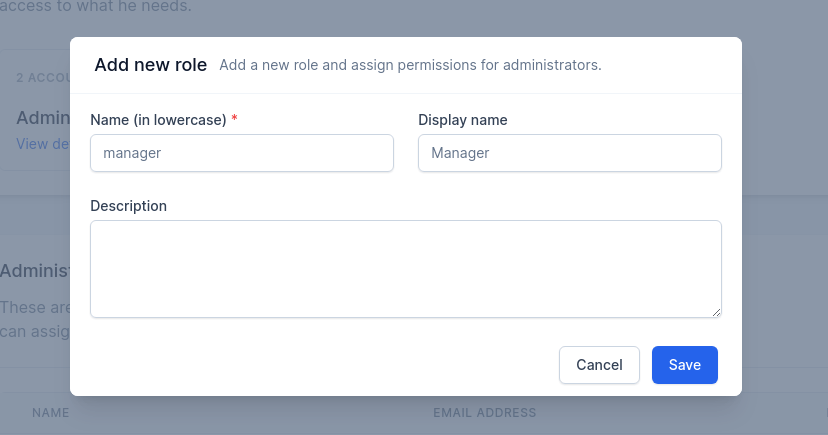This screenshot has height=435, width=828.
Task: Click inside the Description text area
Action: [406, 269]
